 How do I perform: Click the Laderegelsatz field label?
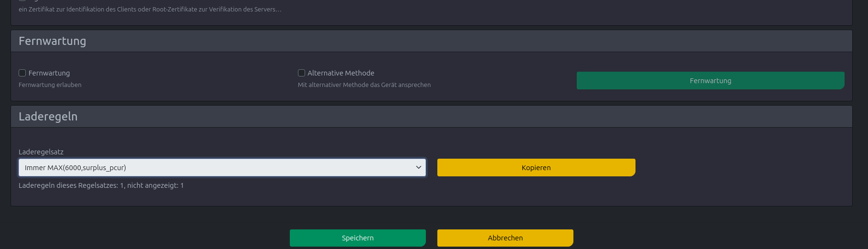[41, 152]
